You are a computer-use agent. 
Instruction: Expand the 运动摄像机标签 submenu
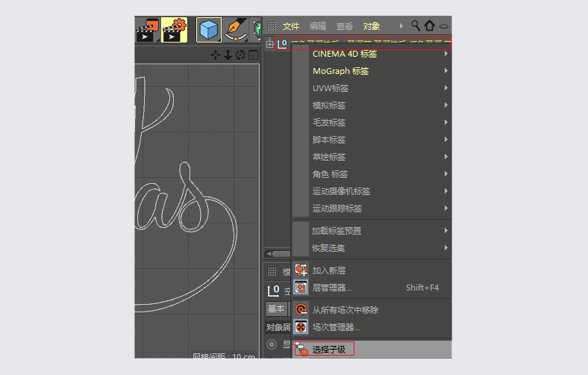[x=372, y=191]
